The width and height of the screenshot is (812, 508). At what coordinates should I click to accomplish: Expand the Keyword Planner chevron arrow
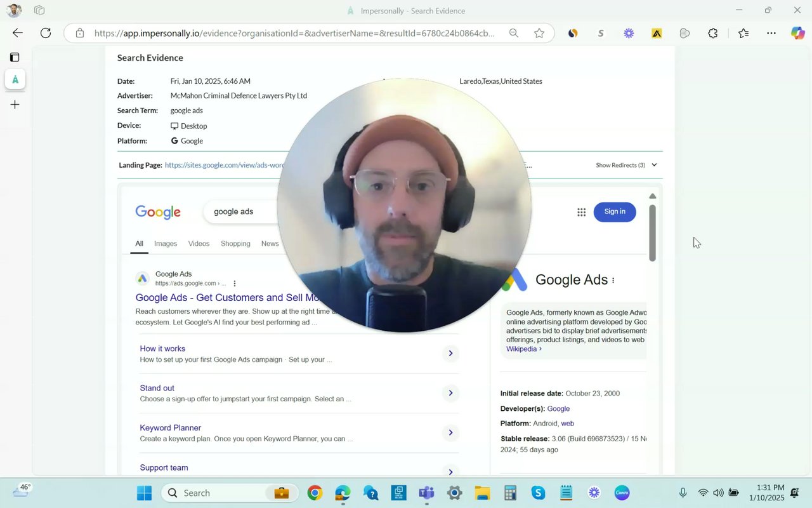coord(450,432)
